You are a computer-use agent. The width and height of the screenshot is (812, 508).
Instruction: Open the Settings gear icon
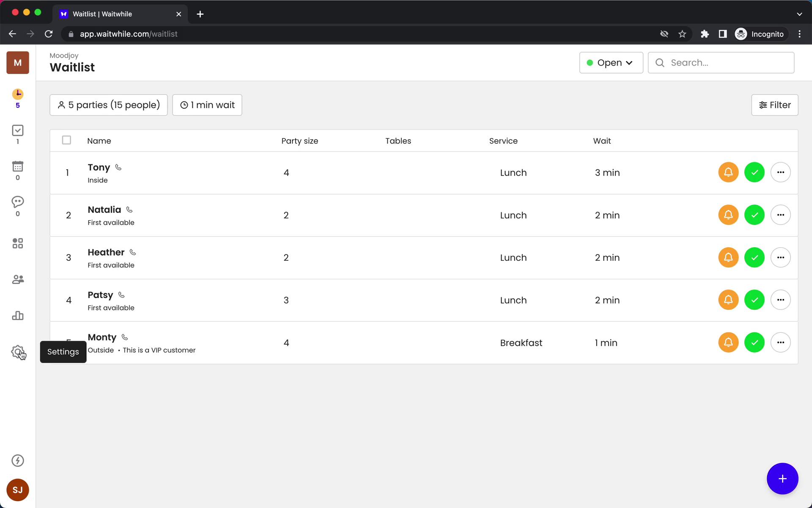pyautogui.click(x=17, y=352)
